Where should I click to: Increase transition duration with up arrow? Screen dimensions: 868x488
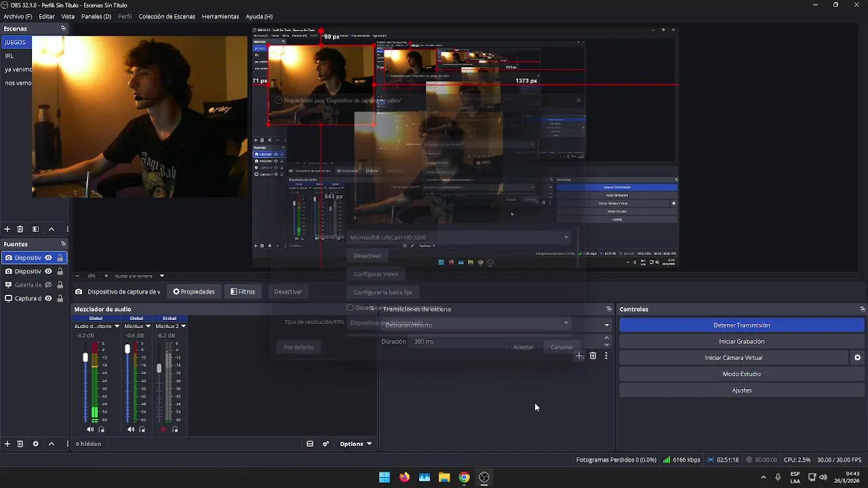pyautogui.click(x=606, y=338)
